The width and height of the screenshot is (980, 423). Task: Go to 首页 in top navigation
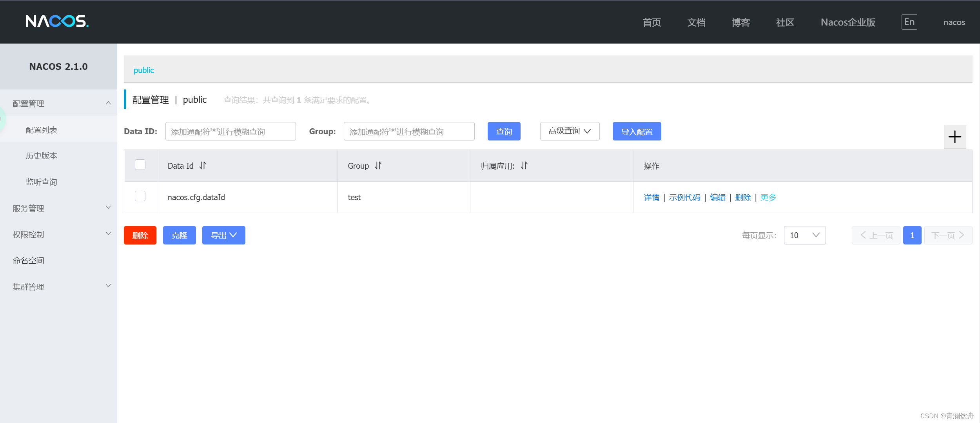tap(652, 22)
